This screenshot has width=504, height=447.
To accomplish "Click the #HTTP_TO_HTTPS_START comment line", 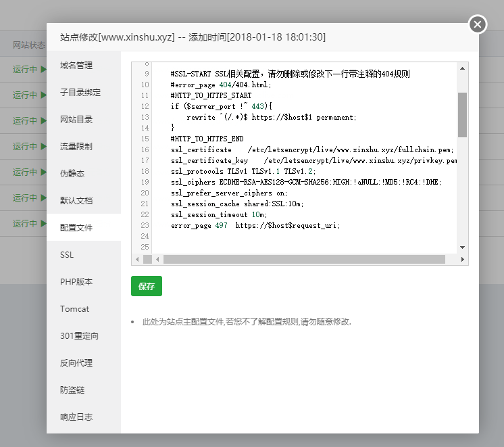I will tap(211, 95).
